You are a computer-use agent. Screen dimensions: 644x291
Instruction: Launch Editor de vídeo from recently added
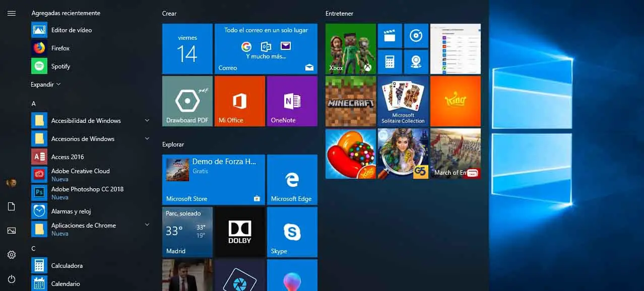(x=91, y=30)
